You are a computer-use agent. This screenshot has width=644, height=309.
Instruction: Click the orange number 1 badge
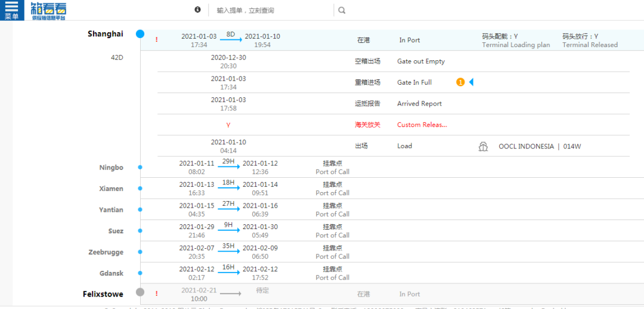(460, 82)
